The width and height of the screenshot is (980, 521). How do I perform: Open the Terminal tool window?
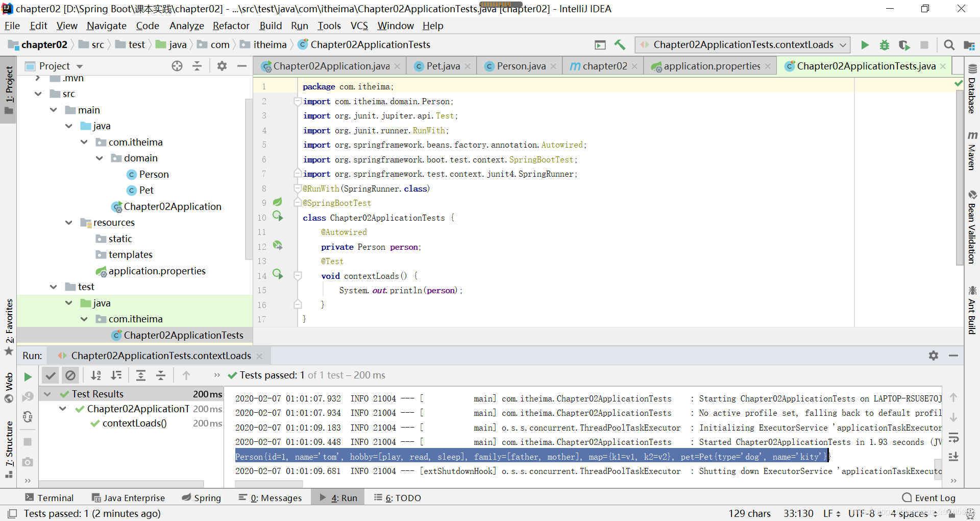[50, 498]
